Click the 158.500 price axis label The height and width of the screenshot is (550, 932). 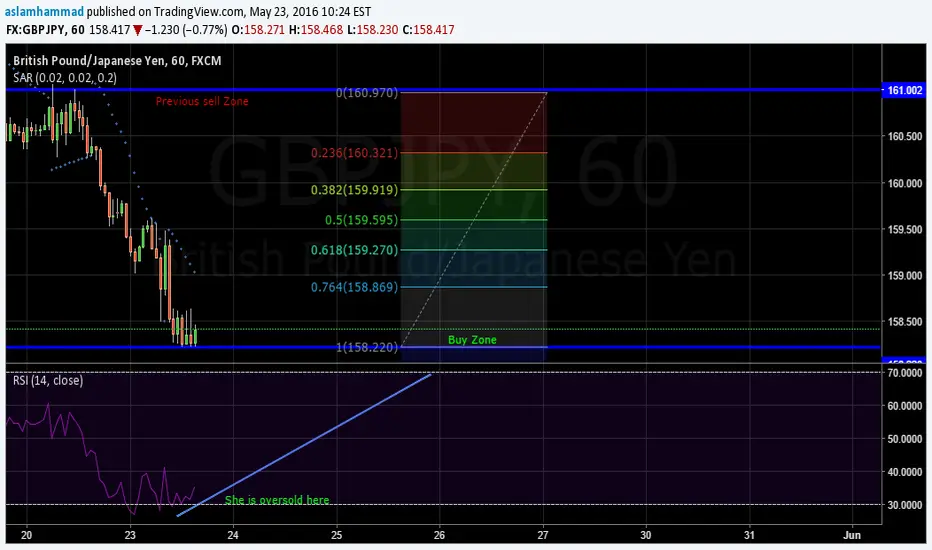[x=905, y=322]
